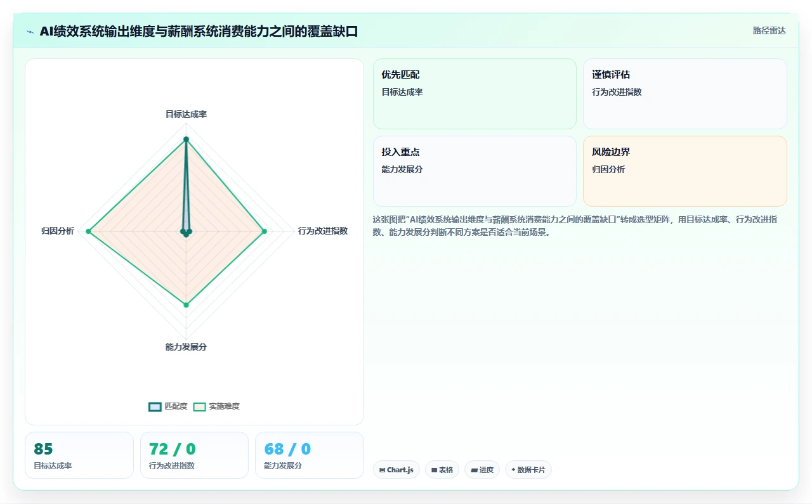Click the Chart.js tag icon
The width and height of the screenshot is (812, 504).
382,470
